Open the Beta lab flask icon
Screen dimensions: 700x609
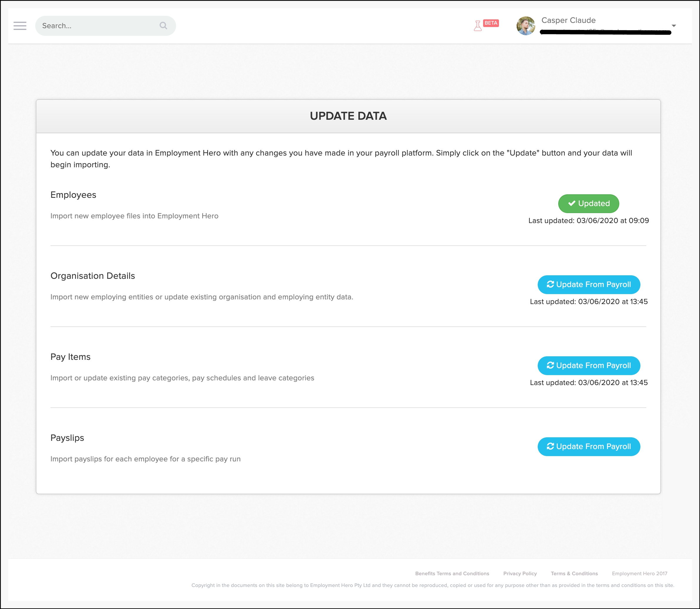[478, 26]
